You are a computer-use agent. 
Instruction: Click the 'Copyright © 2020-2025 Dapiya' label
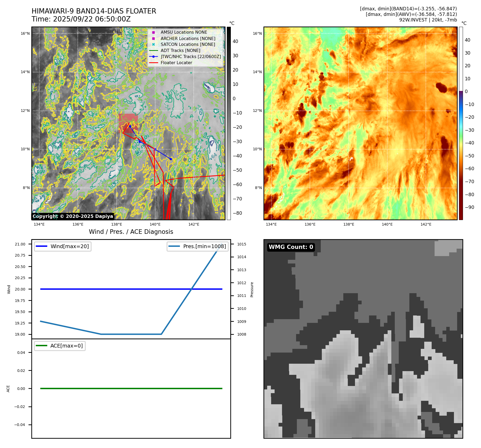pos(73,216)
